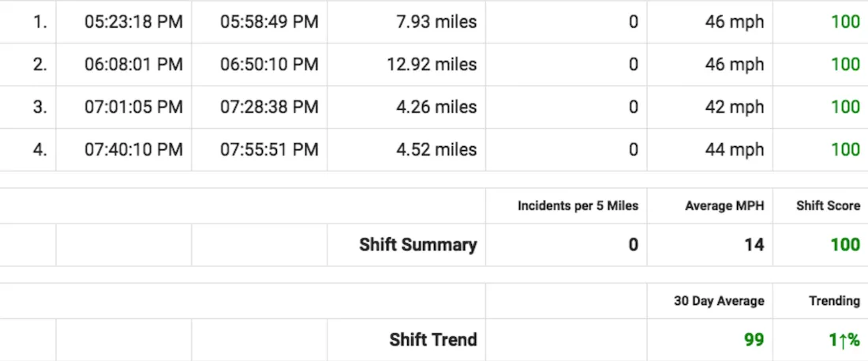Select the Shift Score column header
The image size is (868, 361).
[x=828, y=206]
